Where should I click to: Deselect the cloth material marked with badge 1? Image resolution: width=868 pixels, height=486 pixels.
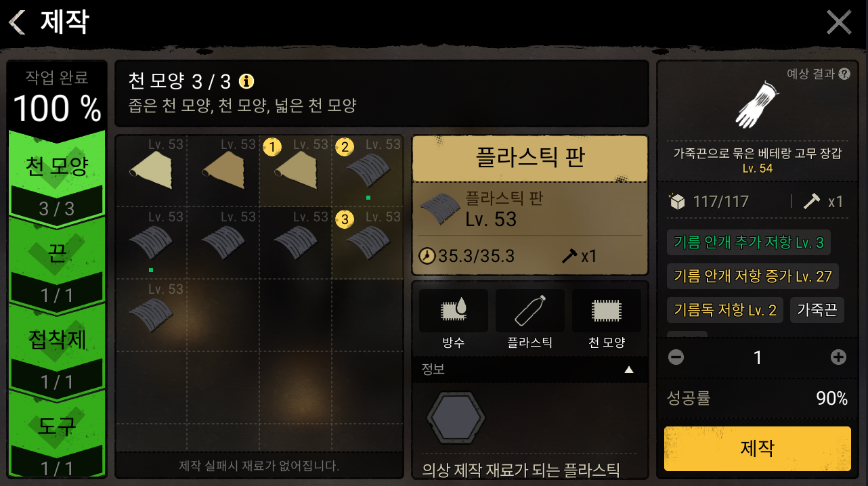click(295, 171)
